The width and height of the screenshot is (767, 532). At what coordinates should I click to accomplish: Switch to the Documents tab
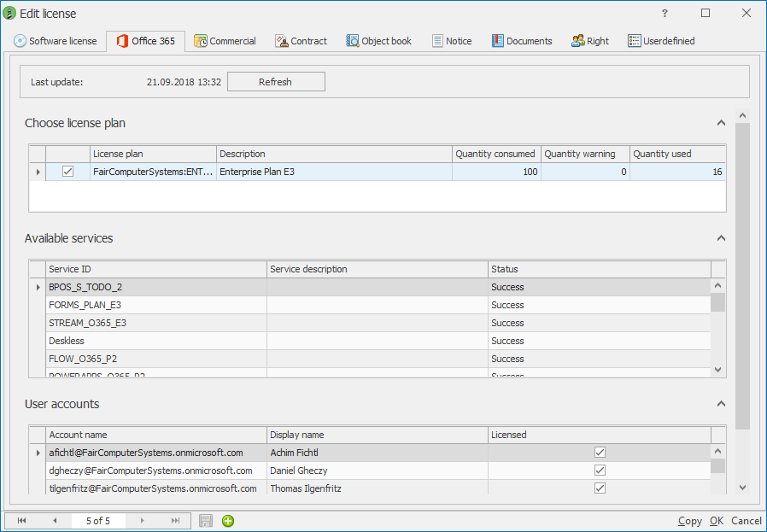coord(522,41)
